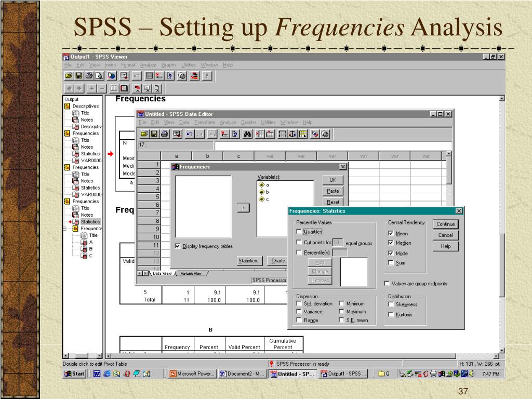This screenshot has height=399, width=532.
Task: Click Print icon in SPSS Viewer toolbar
Action: [89, 76]
